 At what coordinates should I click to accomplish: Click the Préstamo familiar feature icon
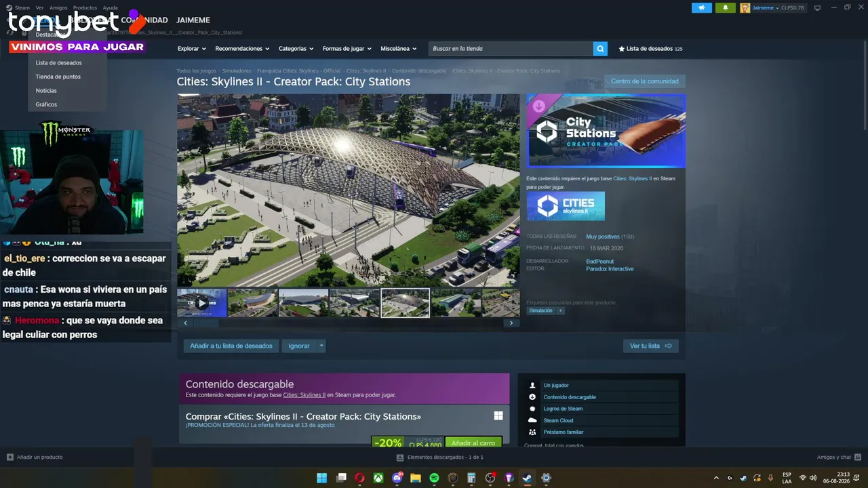532,432
